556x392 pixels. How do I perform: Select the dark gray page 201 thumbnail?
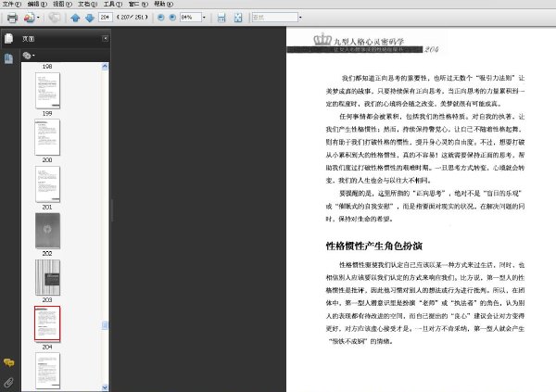(47, 231)
